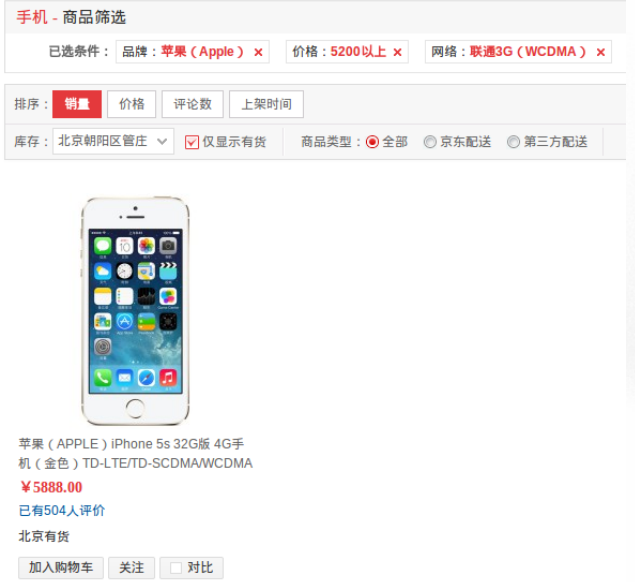The image size is (635, 582).
Task: Open the 北京朝阳区管庄 stock location dropdown
Action: click(x=113, y=141)
